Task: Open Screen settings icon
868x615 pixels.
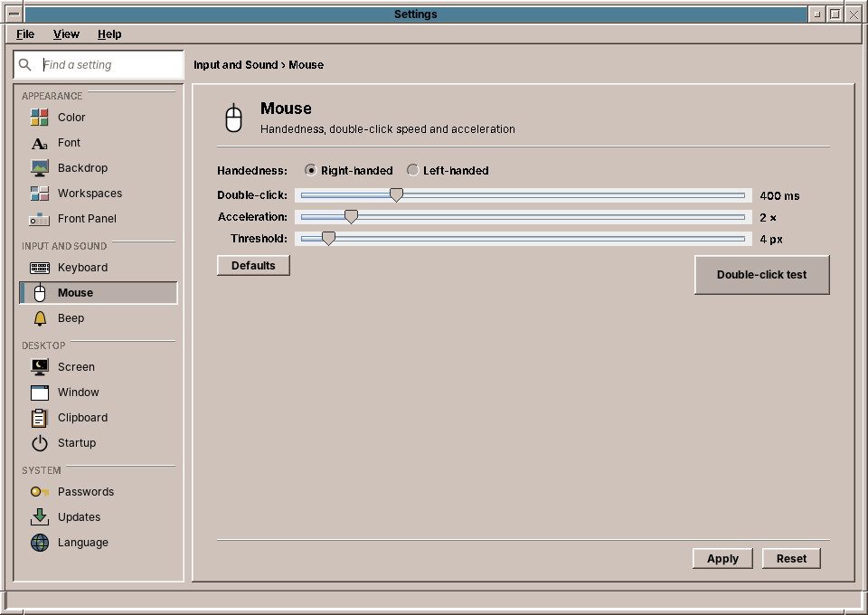Action: (x=39, y=366)
